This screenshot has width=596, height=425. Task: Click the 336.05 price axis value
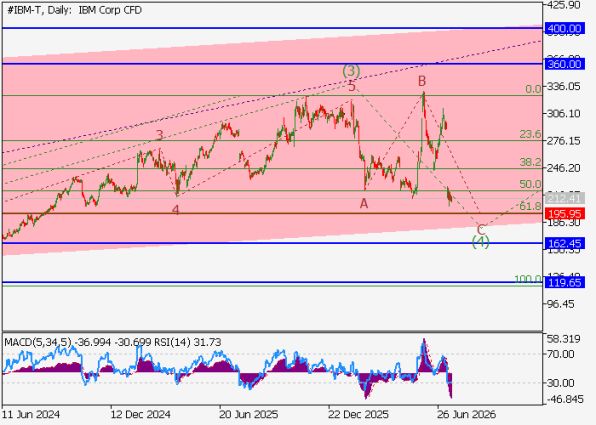click(563, 87)
